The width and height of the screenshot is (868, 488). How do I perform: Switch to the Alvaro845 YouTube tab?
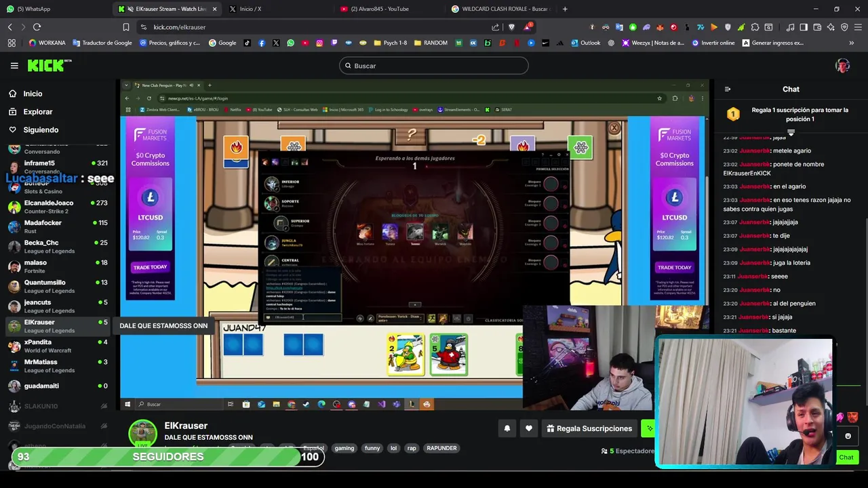pyautogui.click(x=389, y=9)
